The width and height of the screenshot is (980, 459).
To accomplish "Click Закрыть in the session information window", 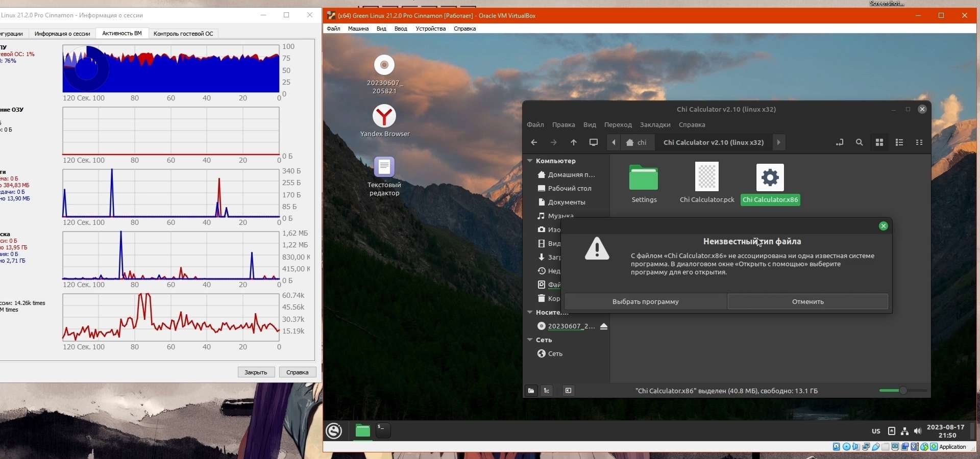I will click(x=256, y=372).
